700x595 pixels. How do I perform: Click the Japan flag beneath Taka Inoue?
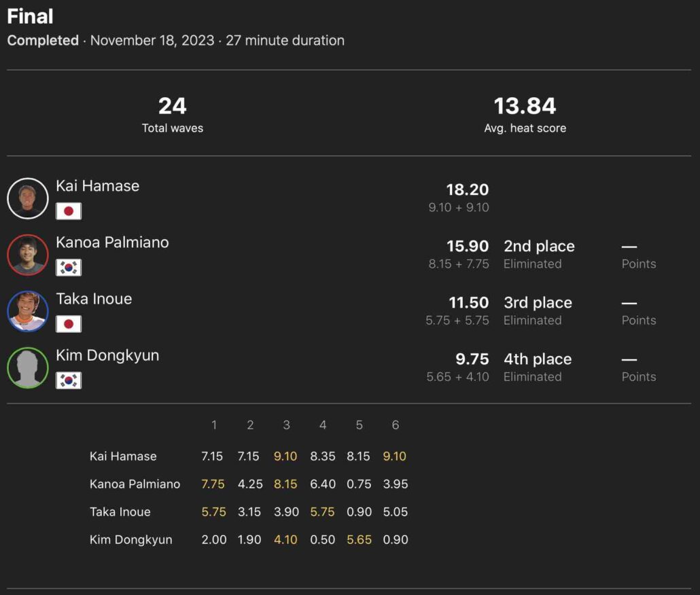coord(69,324)
